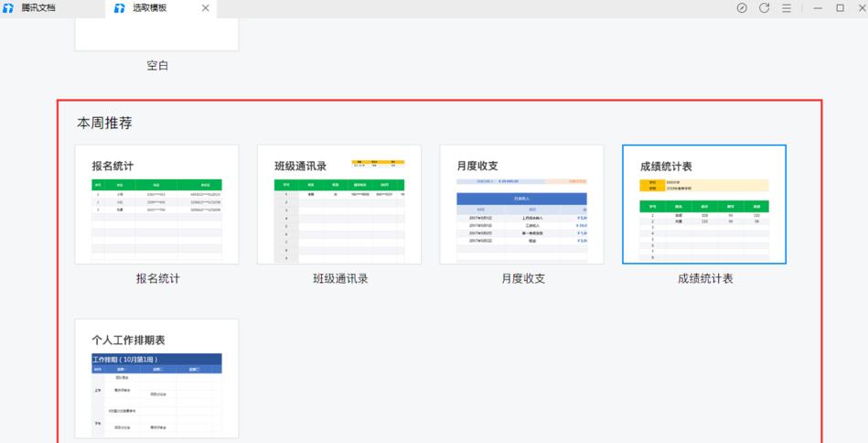Open the 月度收支 template thumbnail
This screenshot has width=868, height=443.
click(x=521, y=204)
